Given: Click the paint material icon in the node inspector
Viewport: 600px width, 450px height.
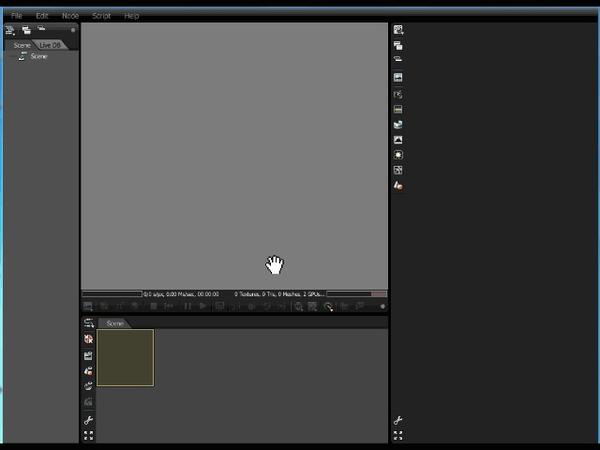Looking at the screenshot, I should point(398,186).
